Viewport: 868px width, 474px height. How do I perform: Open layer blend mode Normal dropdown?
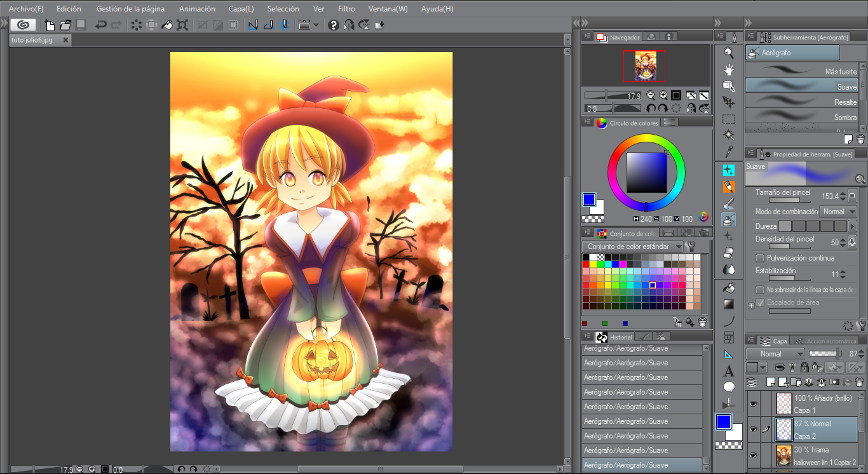point(775,354)
